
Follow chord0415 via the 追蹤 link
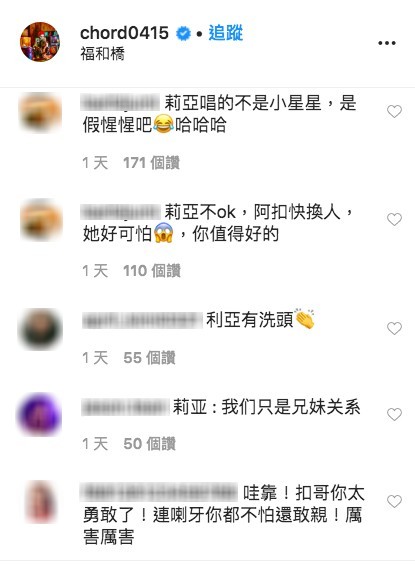point(225,33)
